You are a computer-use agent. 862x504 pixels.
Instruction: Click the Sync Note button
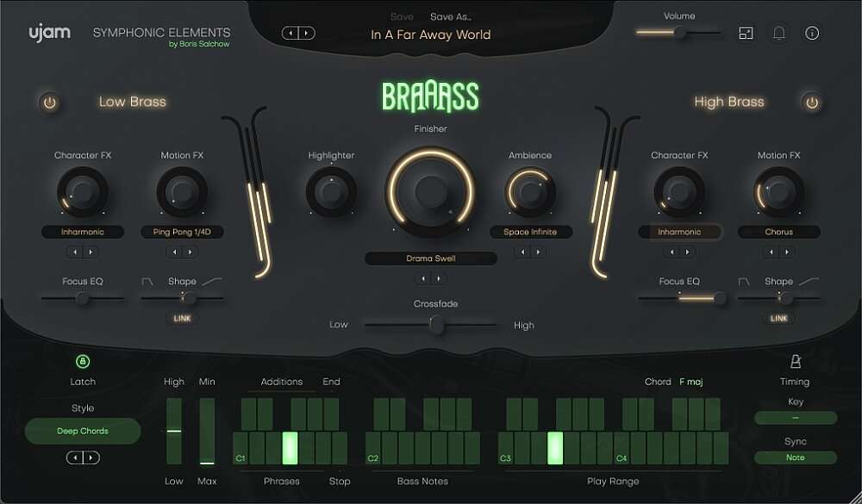tap(795, 457)
